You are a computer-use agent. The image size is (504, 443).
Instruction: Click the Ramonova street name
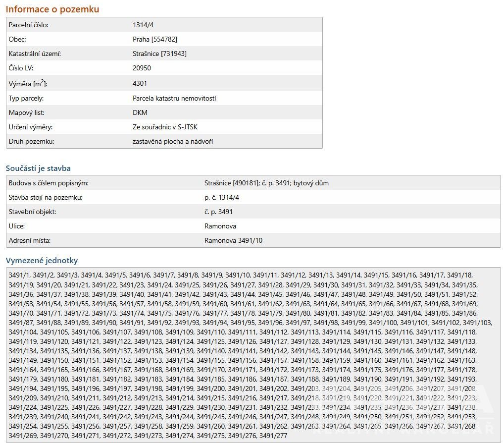[x=220, y=226]
